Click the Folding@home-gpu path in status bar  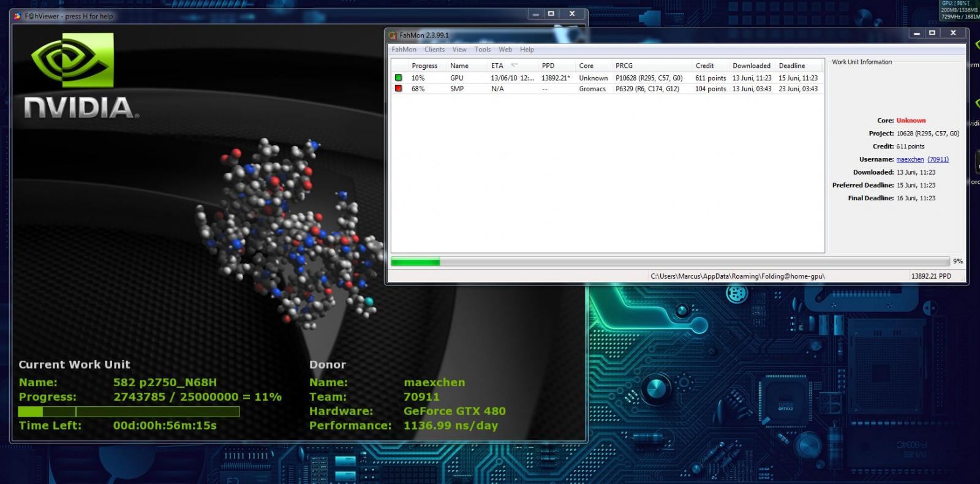(737, 276)
